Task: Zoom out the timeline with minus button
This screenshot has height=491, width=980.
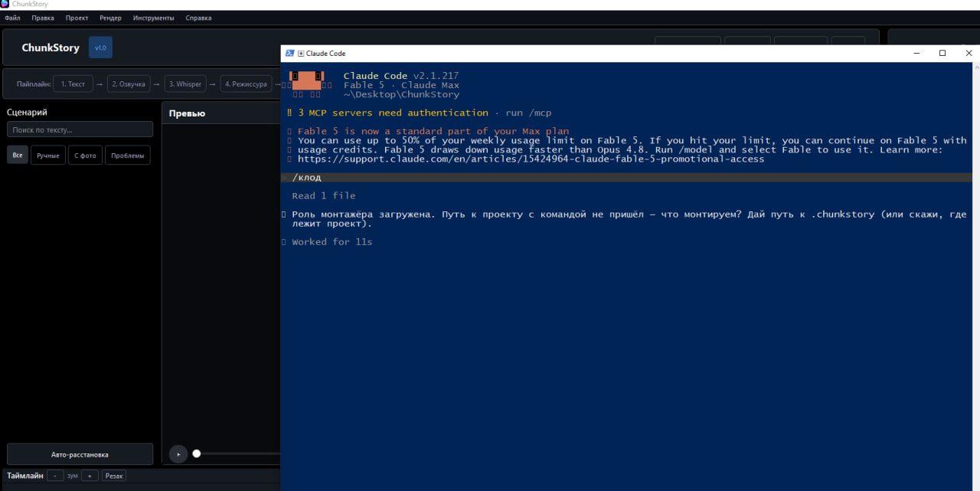Action: (x=55, y=476)
